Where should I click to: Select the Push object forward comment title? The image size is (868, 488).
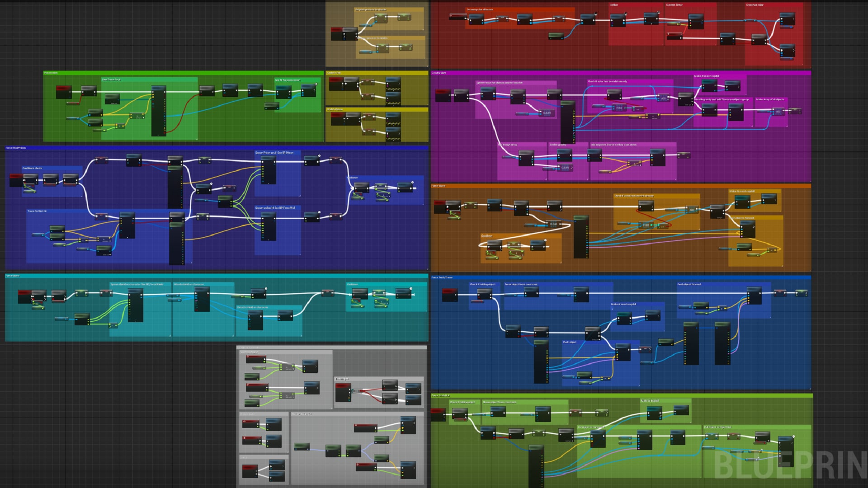point(689,284)
